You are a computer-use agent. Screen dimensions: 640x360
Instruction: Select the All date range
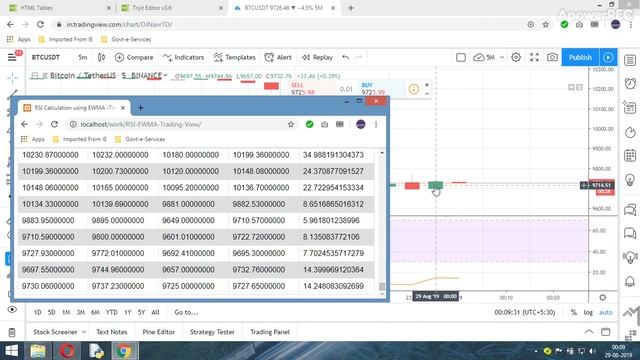click(x=155, y=312)
